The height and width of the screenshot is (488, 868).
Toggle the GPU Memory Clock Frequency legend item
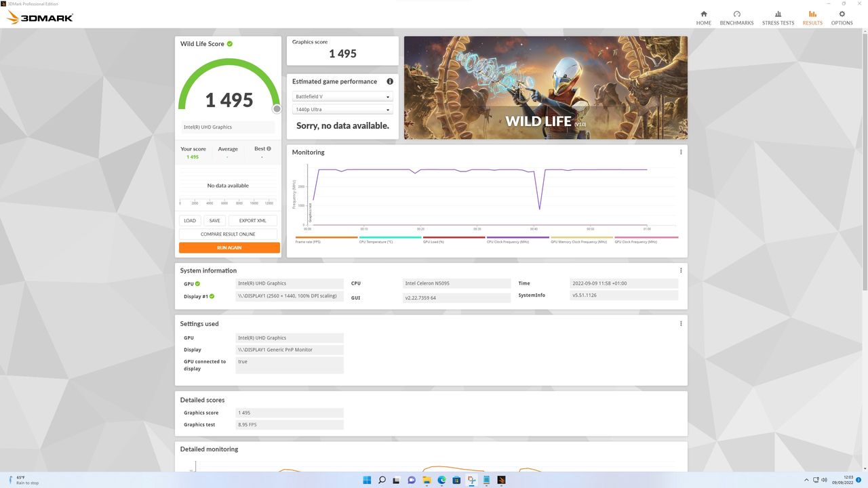tap(582, 240)
